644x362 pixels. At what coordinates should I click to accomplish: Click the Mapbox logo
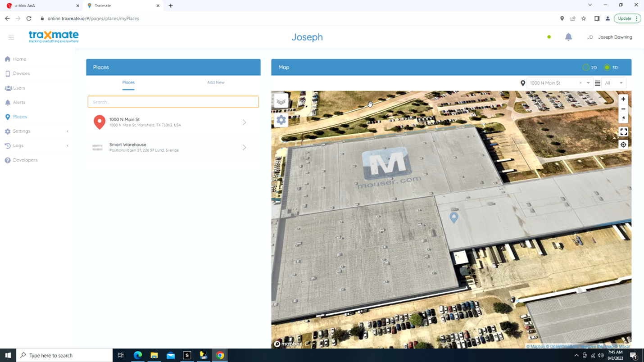(x=288, y=344)
